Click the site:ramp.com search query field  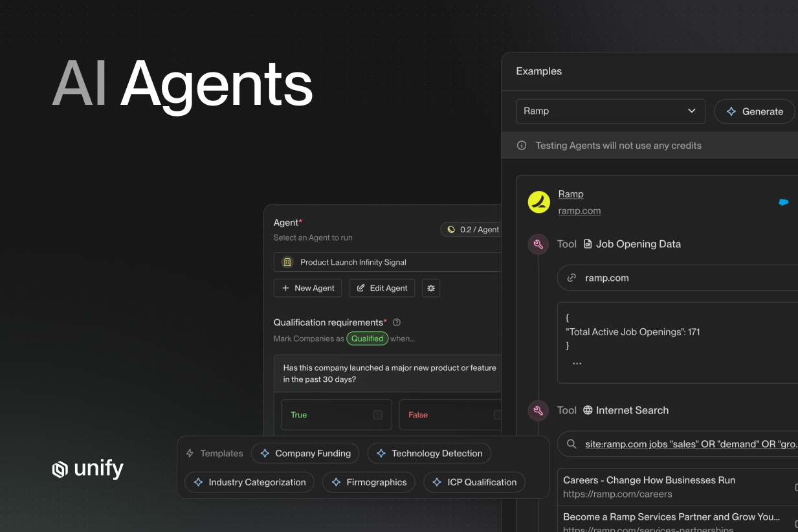click(678, 444)
